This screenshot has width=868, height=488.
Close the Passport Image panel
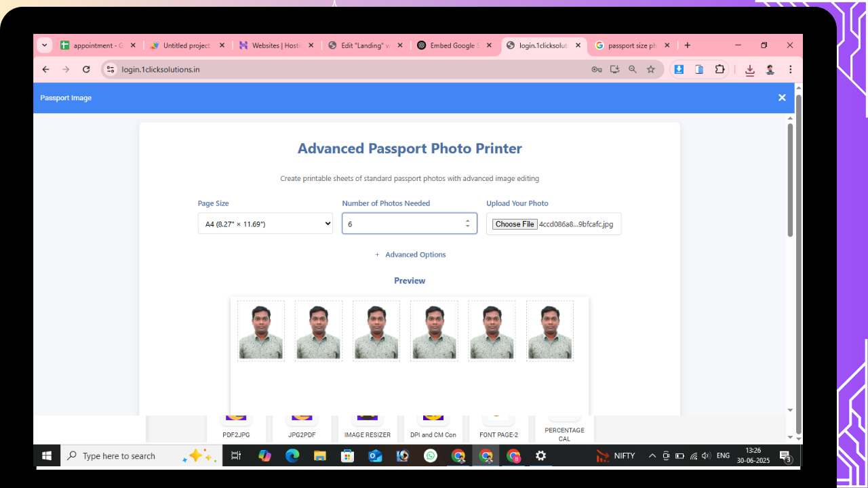782,98
